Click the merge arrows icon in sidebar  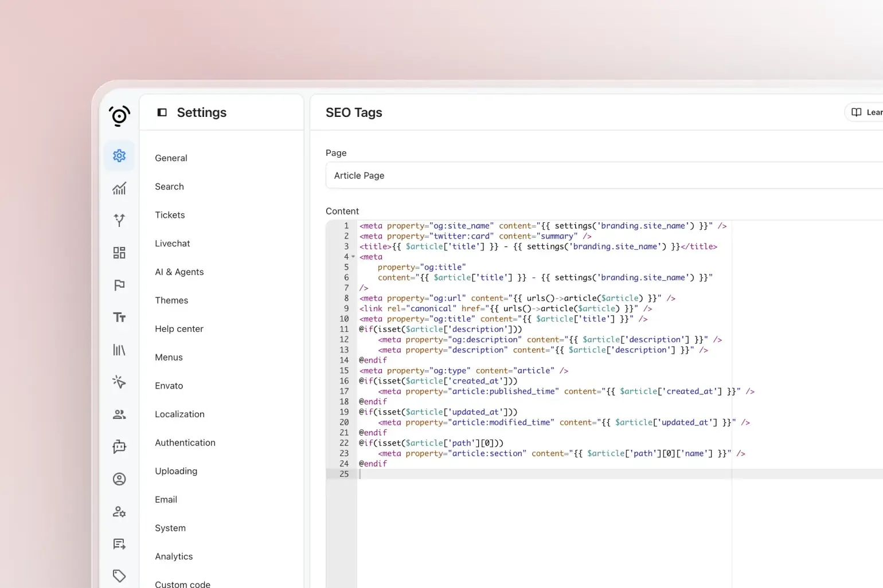(119, 220)
